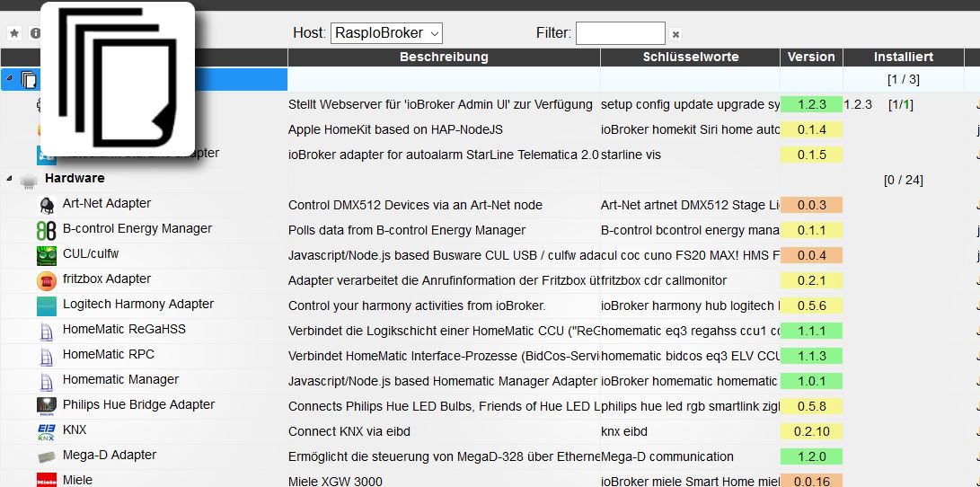This screenshot has height=487, width=980.
Task: Click version cell 1.2.3 in green
Action: tap(811, 104)
